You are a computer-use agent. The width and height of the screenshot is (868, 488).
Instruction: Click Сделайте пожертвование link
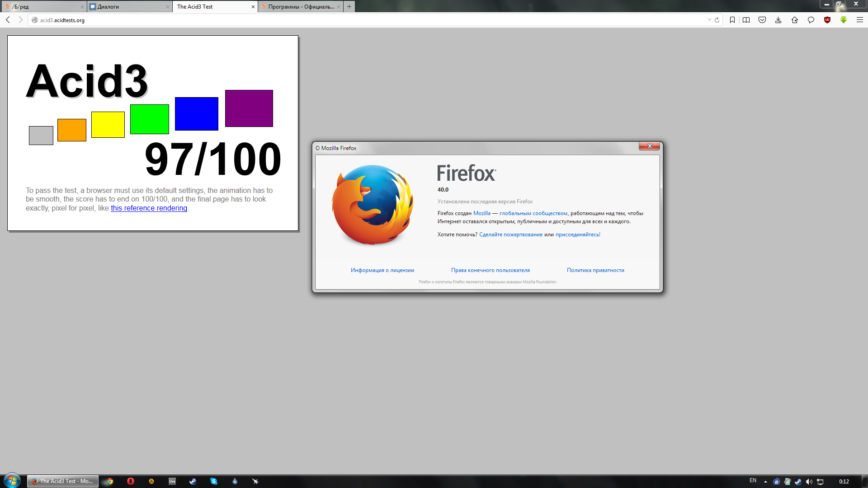pos(510,235)
